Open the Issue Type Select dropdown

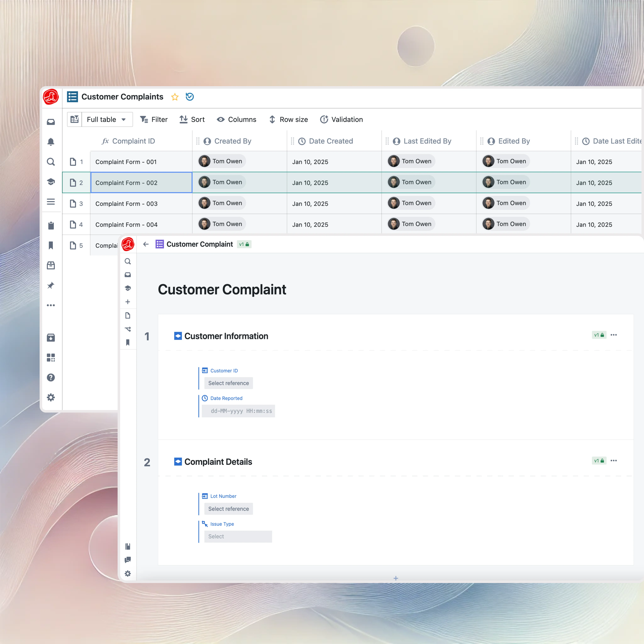click(238, 537)
